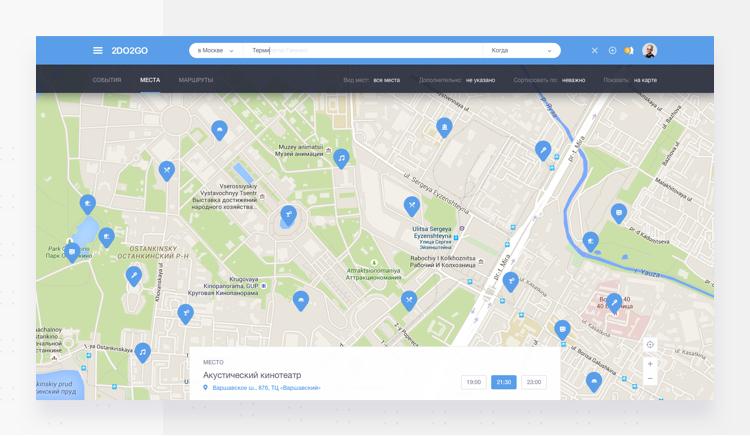Viewport: 750px width, 436px height.
Task: Zoom out the map with minus button
Action: click(x=650, y=379)
